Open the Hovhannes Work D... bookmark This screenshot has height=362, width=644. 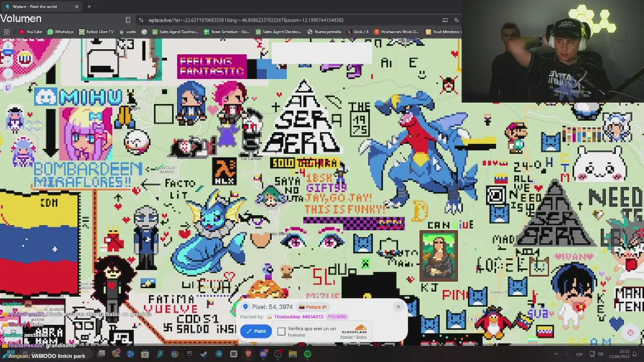[x=396, y=32]
